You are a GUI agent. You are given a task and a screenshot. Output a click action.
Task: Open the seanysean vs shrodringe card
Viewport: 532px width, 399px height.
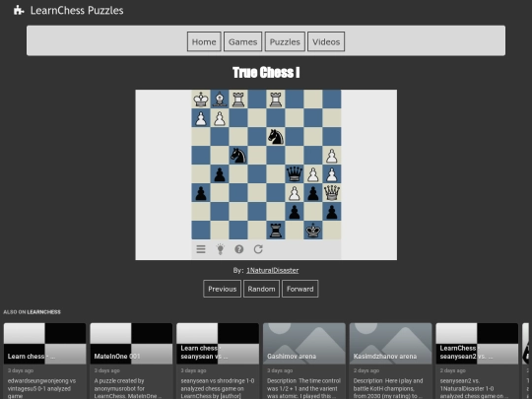tap(218, 361)
